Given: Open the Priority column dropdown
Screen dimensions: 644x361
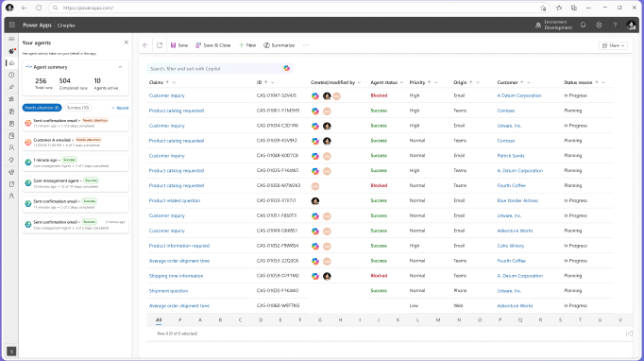Looking at the screenshot, I should [x=436, y=82].
